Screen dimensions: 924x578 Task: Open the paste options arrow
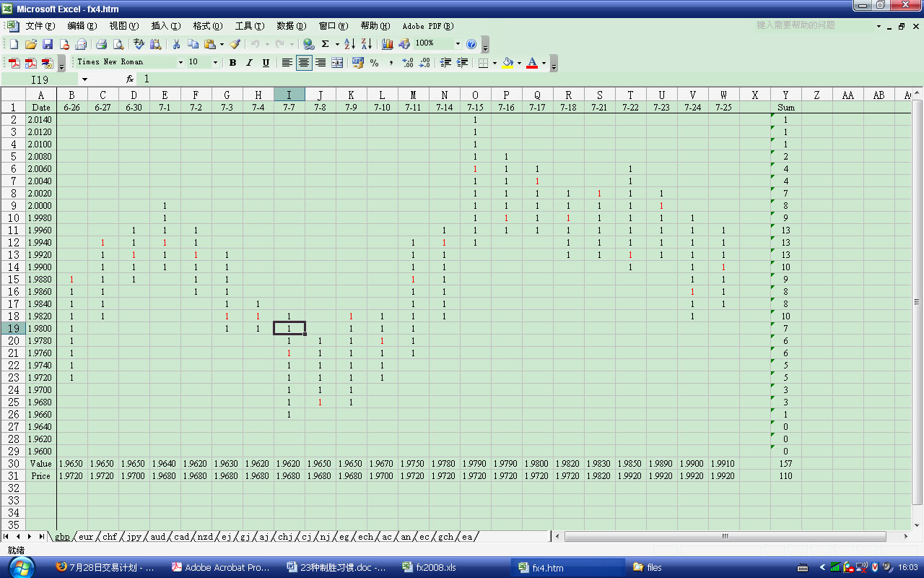(222, 44)
